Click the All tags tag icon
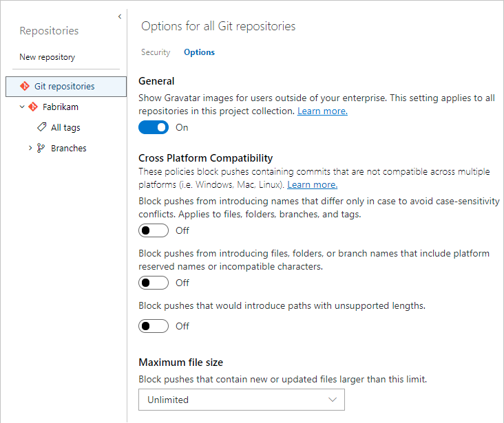This screenshot has width=504, height=423. (41, 128)
